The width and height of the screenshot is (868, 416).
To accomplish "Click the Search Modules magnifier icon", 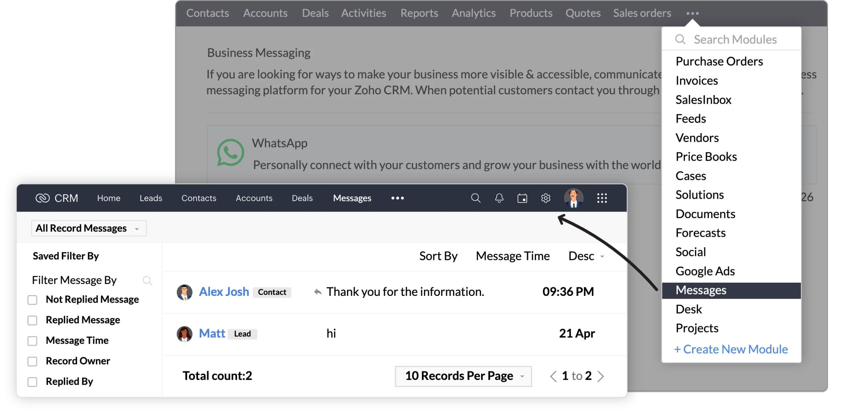I will [x=680, y=39].
